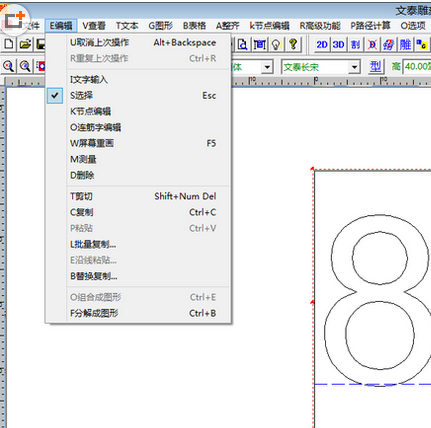Viewport: 431px width, 428px height.
Task: Choose O连筋字编辑 menu entry
Action: pos(138,127)
